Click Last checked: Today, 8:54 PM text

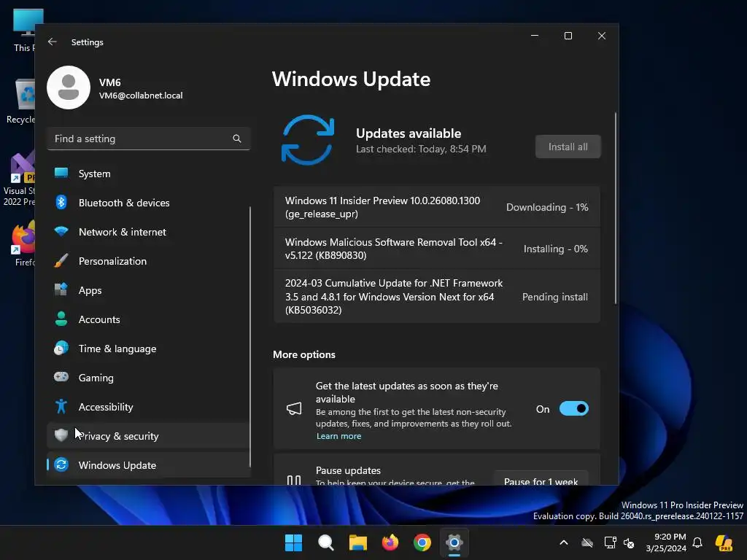(421, 149)
